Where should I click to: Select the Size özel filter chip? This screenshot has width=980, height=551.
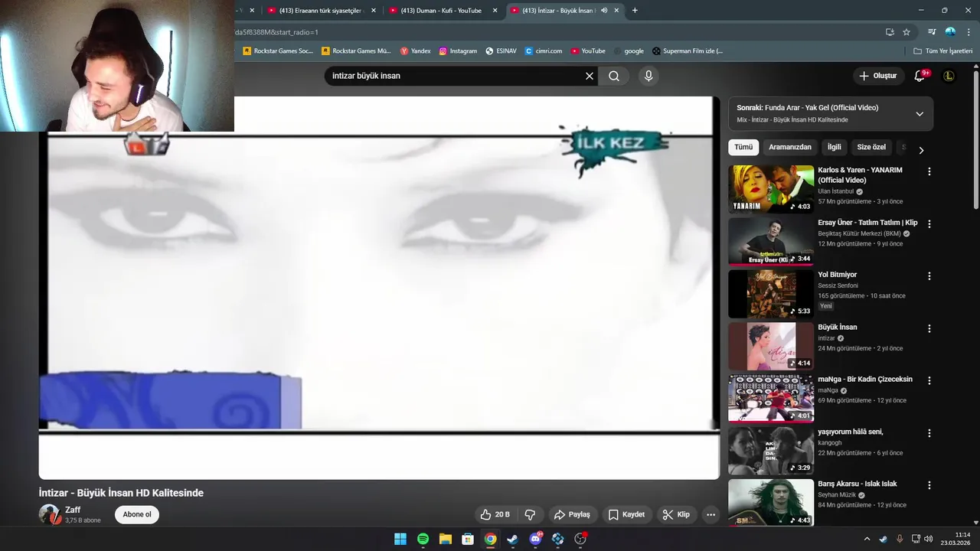[x=871, y=147]
